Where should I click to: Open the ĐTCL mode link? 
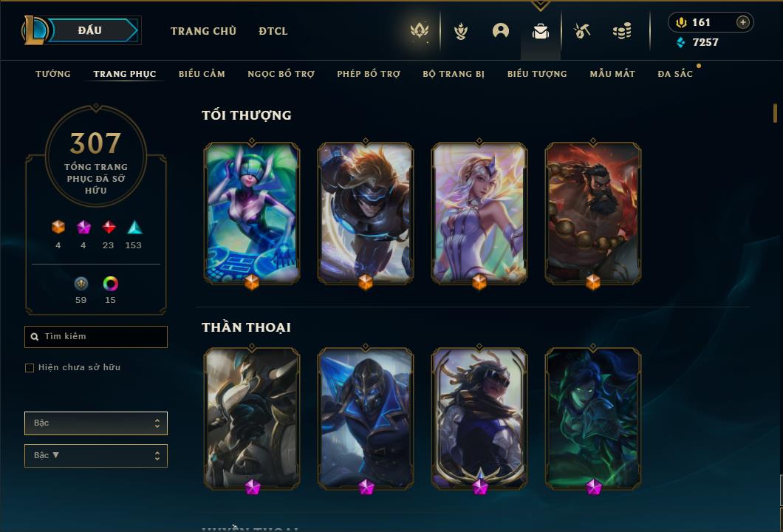pos(273,31)
